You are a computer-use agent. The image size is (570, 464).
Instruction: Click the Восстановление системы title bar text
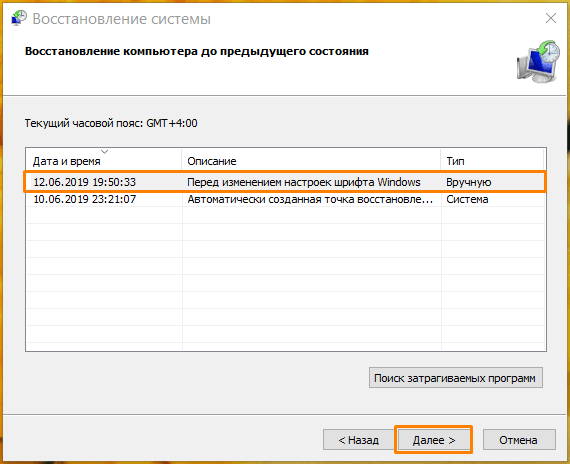pos(121,19)
